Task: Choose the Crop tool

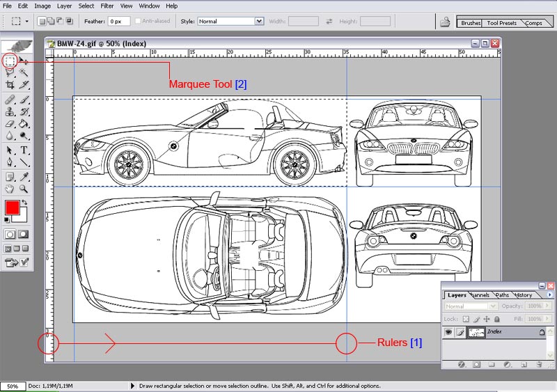Action: [10, 85]
